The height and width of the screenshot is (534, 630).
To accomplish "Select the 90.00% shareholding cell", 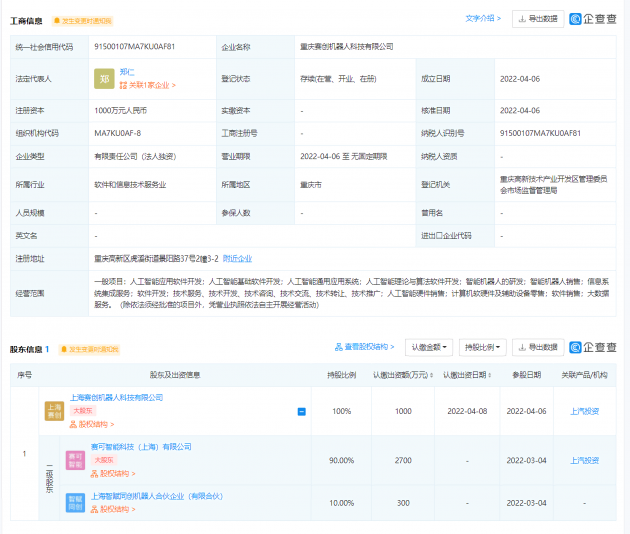I will 342,460.
